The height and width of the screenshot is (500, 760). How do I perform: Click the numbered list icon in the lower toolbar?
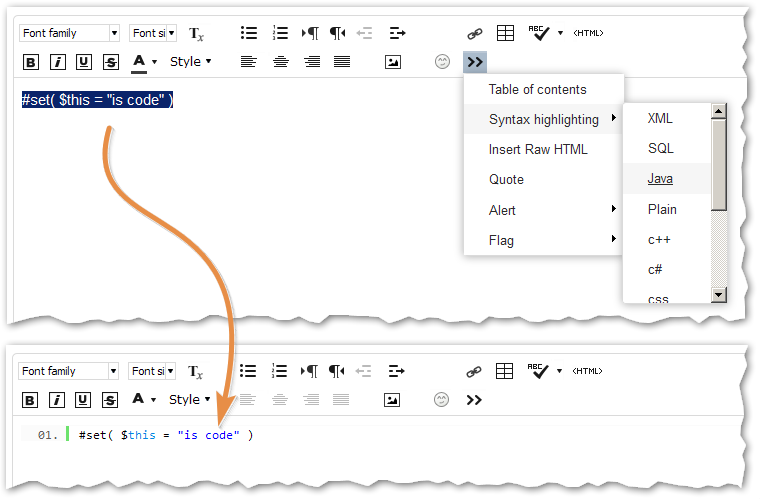pyautogui.click(x=280, y=371)
